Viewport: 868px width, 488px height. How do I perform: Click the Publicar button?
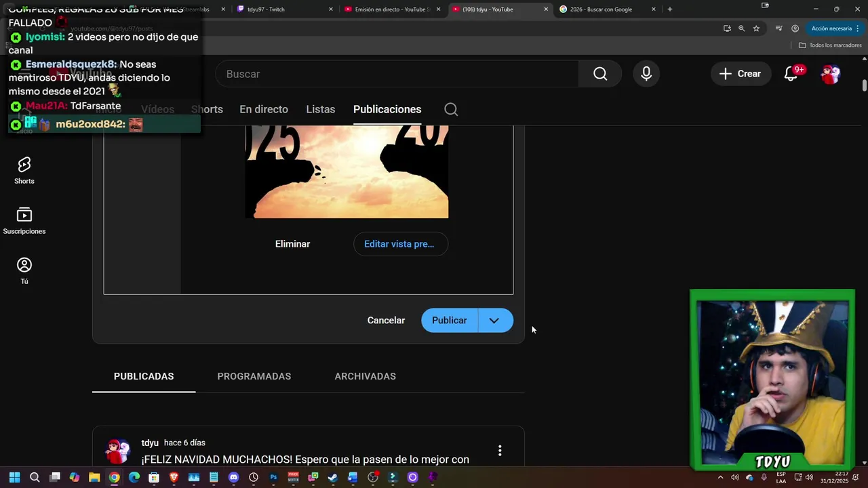point(450,321)
